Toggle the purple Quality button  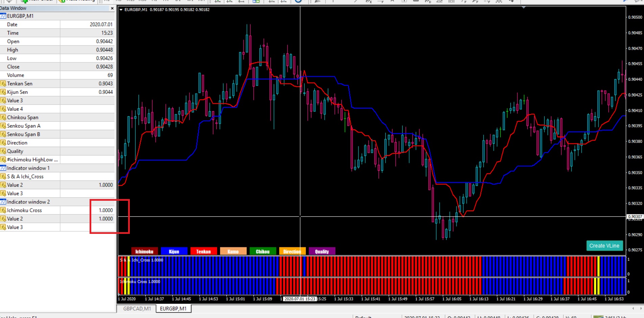[322, 251]
